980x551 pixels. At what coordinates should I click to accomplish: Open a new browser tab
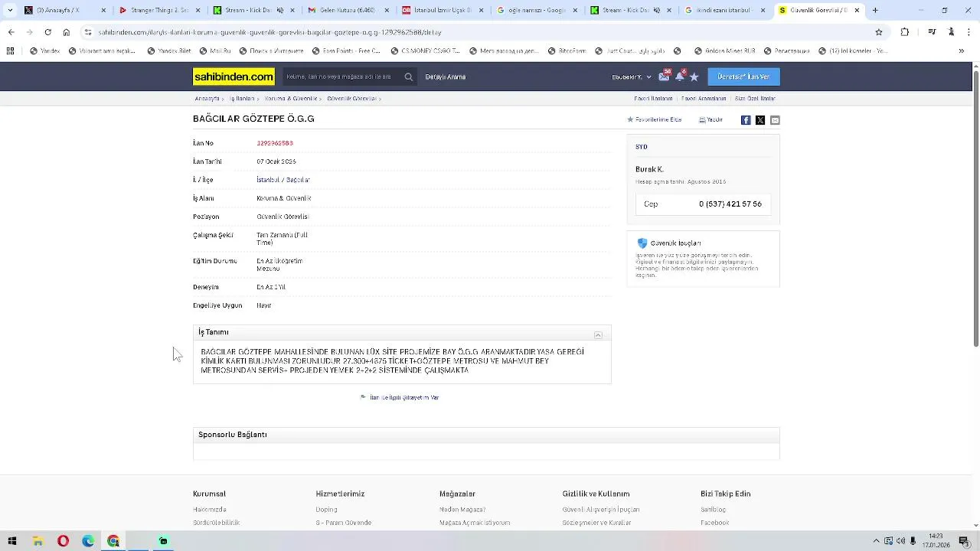pyautogui.click(x=875, y=10)
